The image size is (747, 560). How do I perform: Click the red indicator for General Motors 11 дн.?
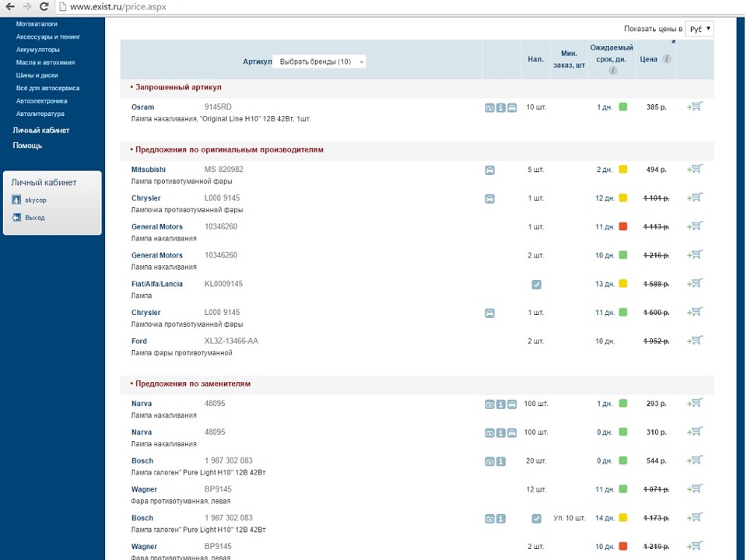622,226
